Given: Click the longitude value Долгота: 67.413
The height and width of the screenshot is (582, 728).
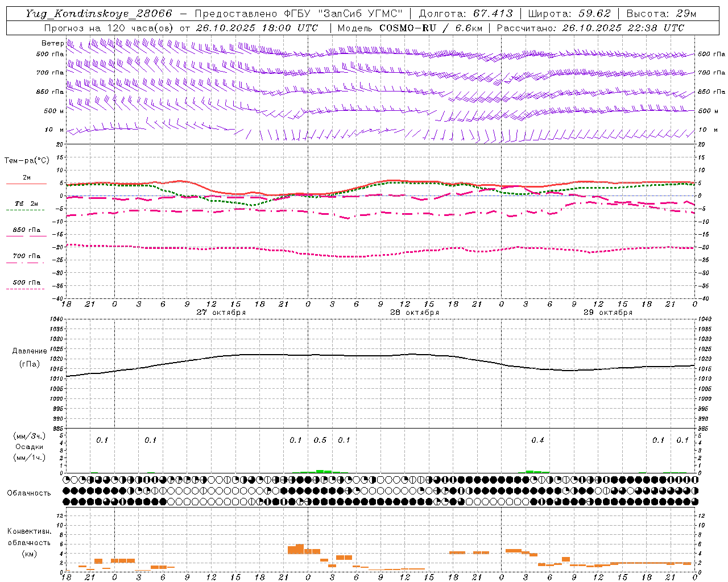Looking at the screenshot, I should [466, 14].
